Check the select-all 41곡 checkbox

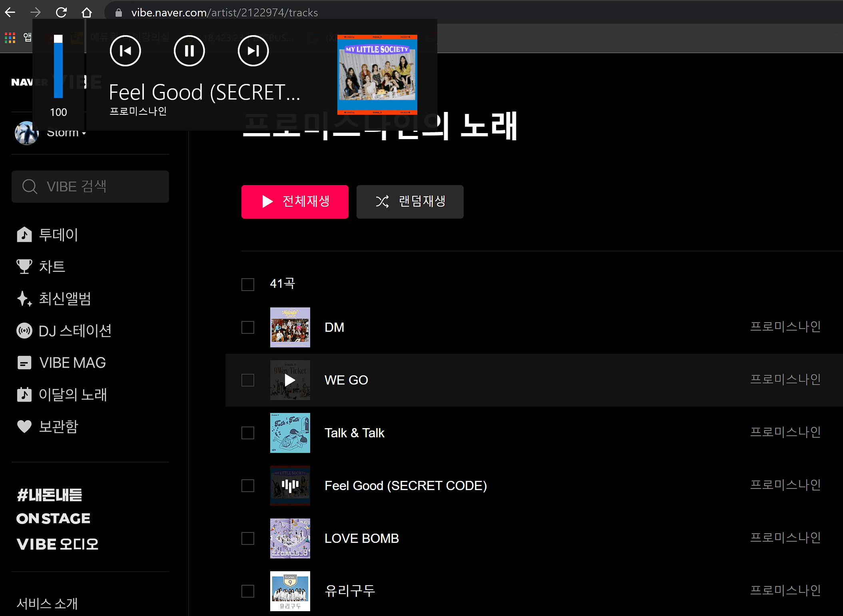tap(248, 285)
